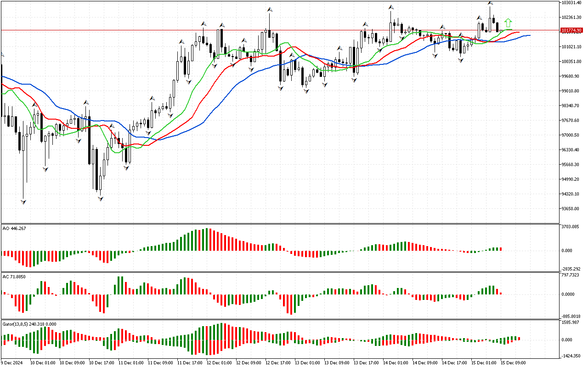The width and height of the screenshot is (588, 368).
Task: Click the 95660.30 price axis label
Action: 571,165
